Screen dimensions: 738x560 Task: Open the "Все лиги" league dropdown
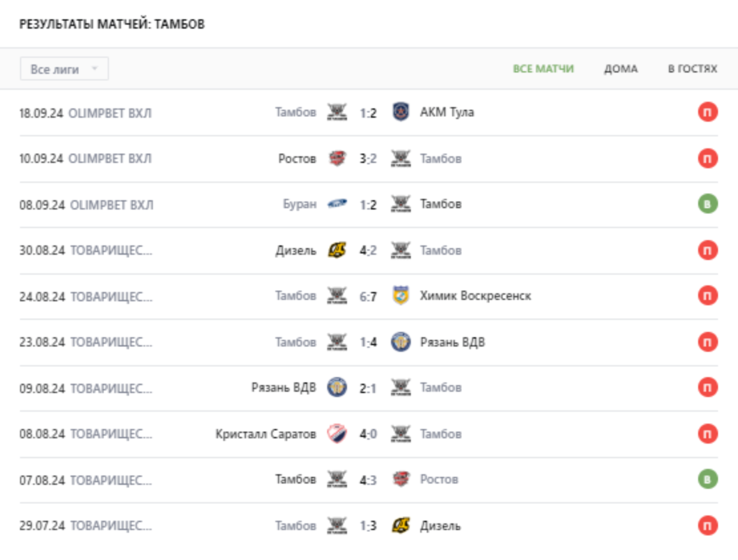point(64,69)
